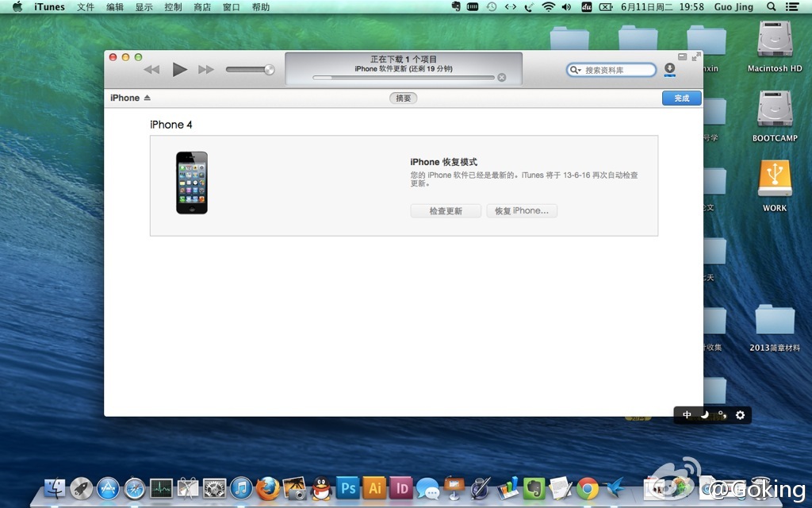812x508 pixels.
Task: Open the system volume menu bar icon
Action: pos(566,6)
